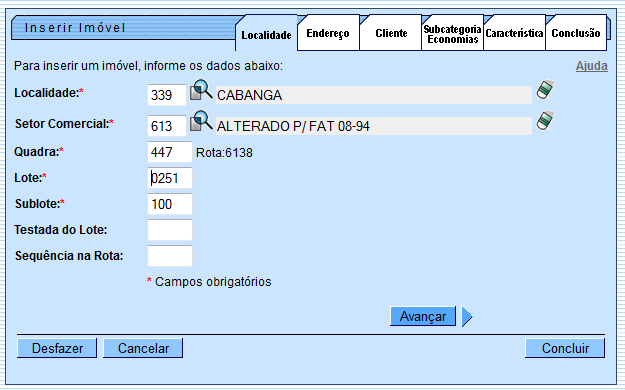Screen dimensions: 625x390
Task: Click the Lote field containing 0251
Action: (170, 178)
